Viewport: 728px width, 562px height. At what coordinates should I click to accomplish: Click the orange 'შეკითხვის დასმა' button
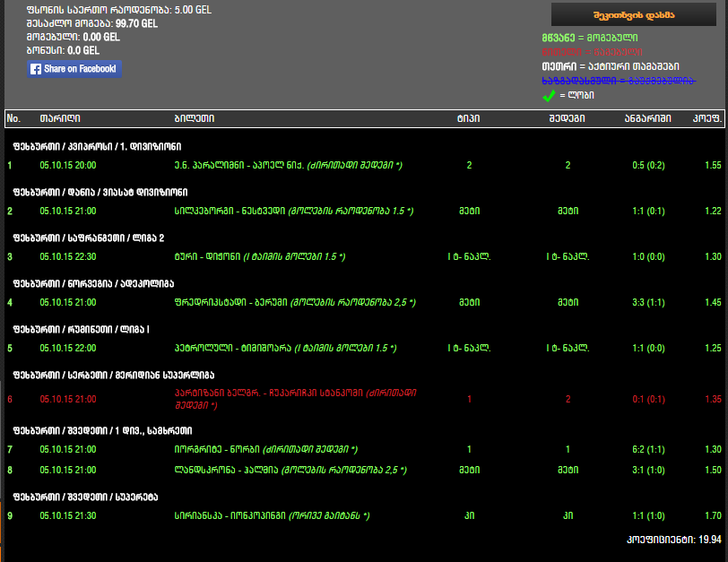click(634, 15)
